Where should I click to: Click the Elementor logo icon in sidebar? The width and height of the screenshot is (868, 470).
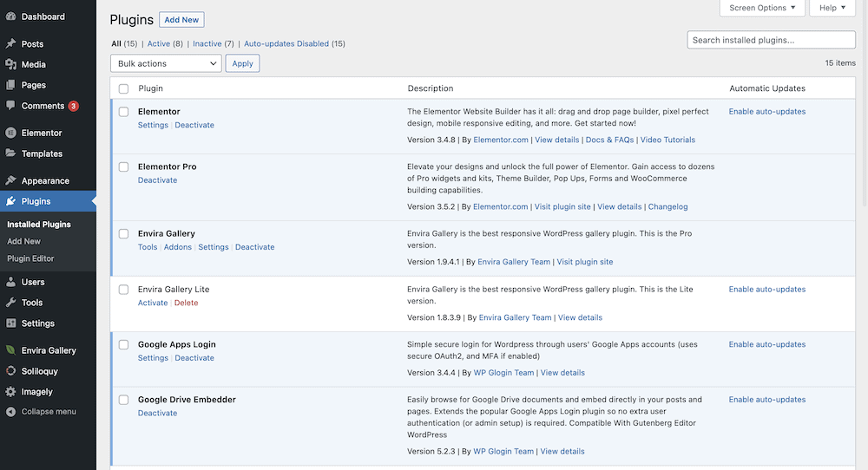click(10, 133)
